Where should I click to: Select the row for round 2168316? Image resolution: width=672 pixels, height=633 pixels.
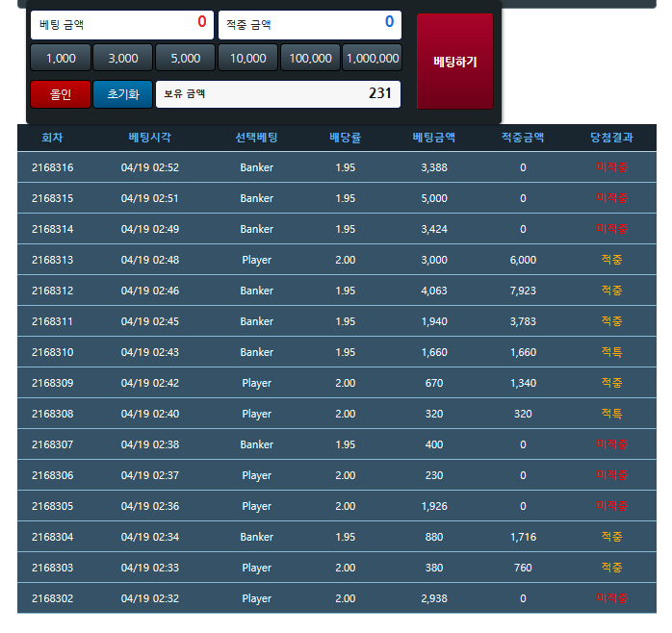(336, 167)
